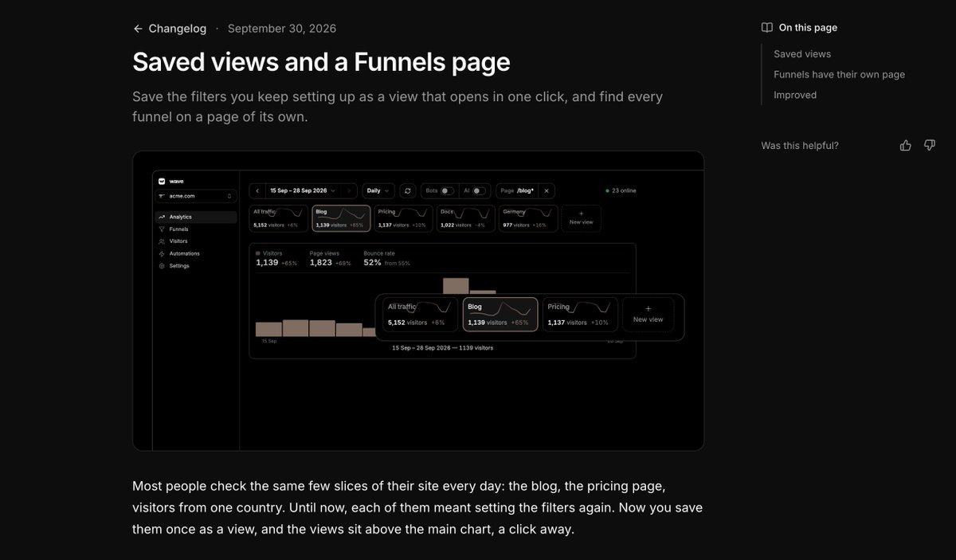This screenshot has height=560, width=956.
Task: Click the Visitors icon in the preview sidebar
Action: pyautogui.click(x=162, y=241)
